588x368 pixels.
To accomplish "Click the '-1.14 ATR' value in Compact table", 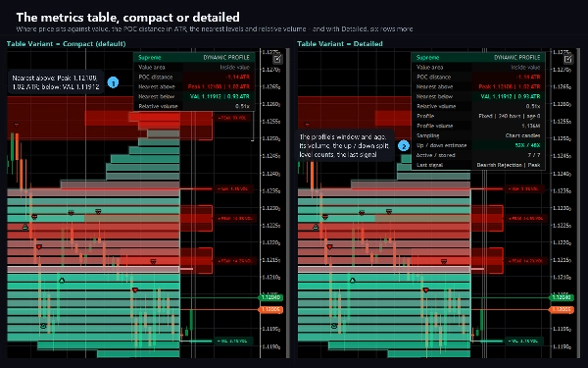I will point(237,77).
